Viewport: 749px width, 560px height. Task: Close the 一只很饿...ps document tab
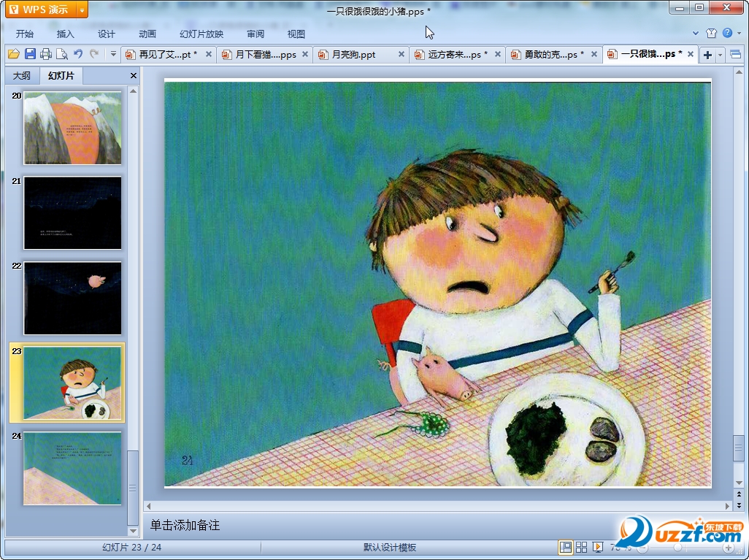(x=691, y=55)
